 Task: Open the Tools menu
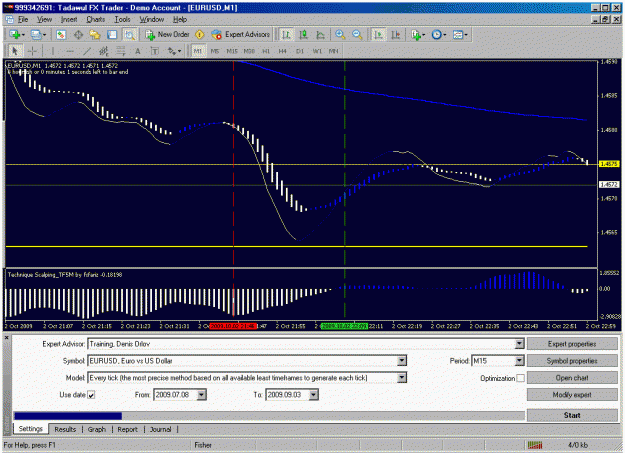click(122, 20)
